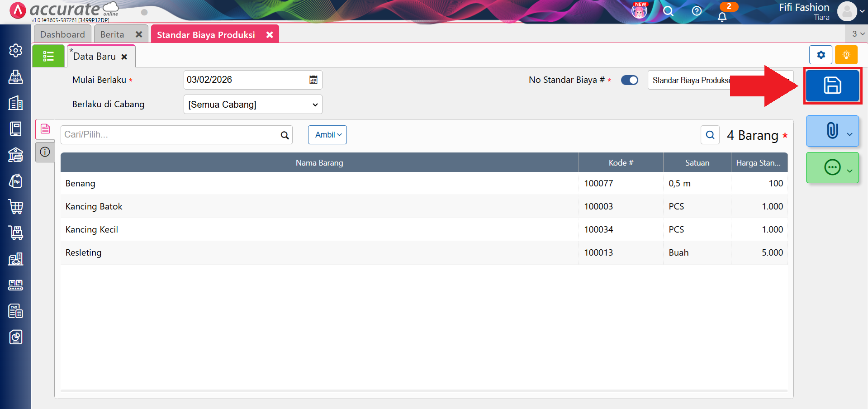This screenshot has width=868, height=409.
Task: Click the notification bell icon
Action: click(722, 17)
